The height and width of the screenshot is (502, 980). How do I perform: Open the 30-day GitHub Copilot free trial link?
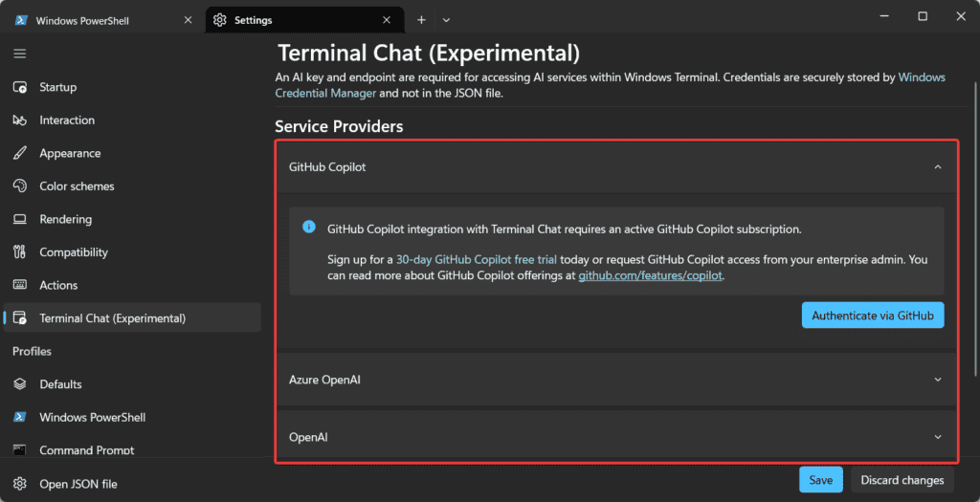tap(477, 259)
